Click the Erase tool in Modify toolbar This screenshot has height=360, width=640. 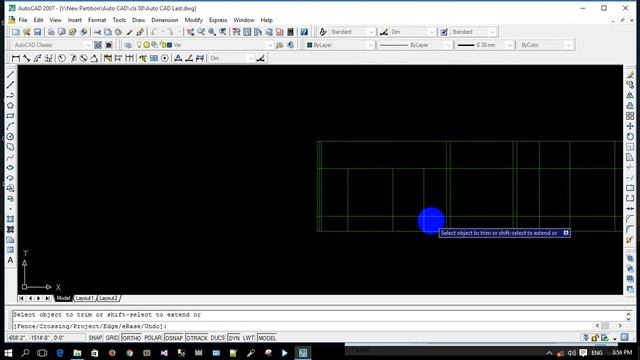[x=630, y=75]
